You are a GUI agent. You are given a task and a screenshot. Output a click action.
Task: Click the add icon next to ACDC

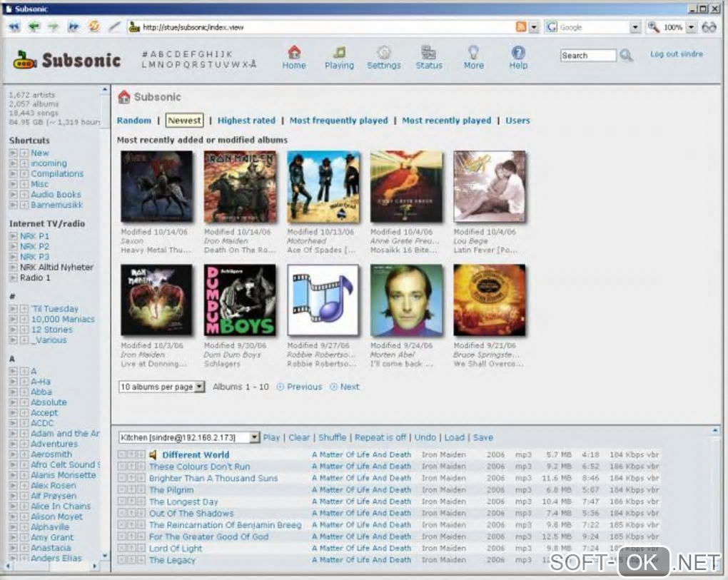24,423
